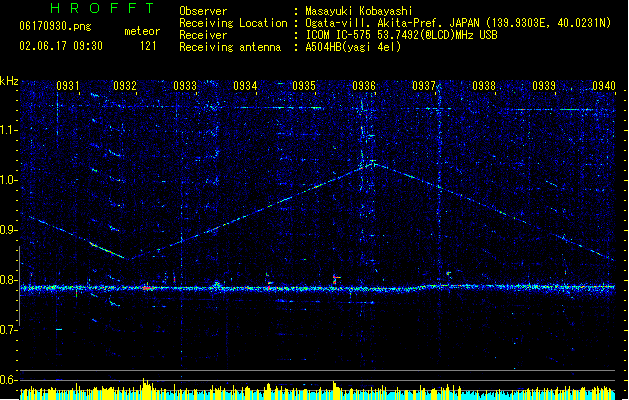Viewport: 629px width, 400px height.
Task: Click the 0933 time marker
Action: tap(185, 86)
